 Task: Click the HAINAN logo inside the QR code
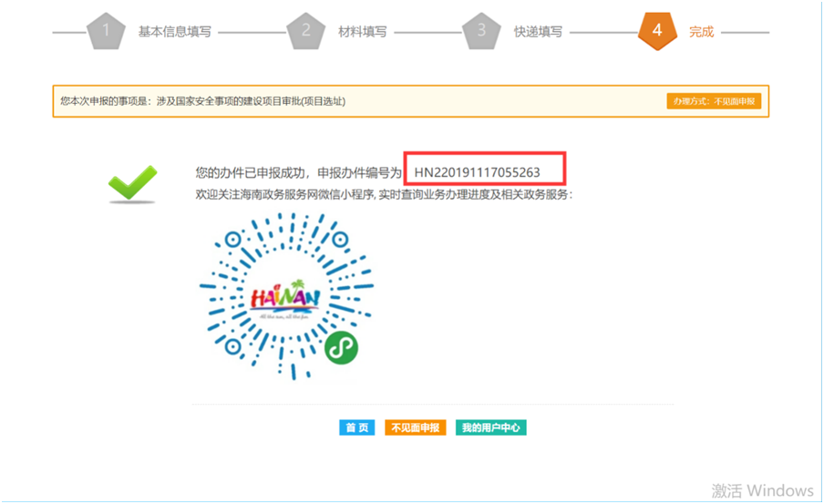[x=285, y=299]
